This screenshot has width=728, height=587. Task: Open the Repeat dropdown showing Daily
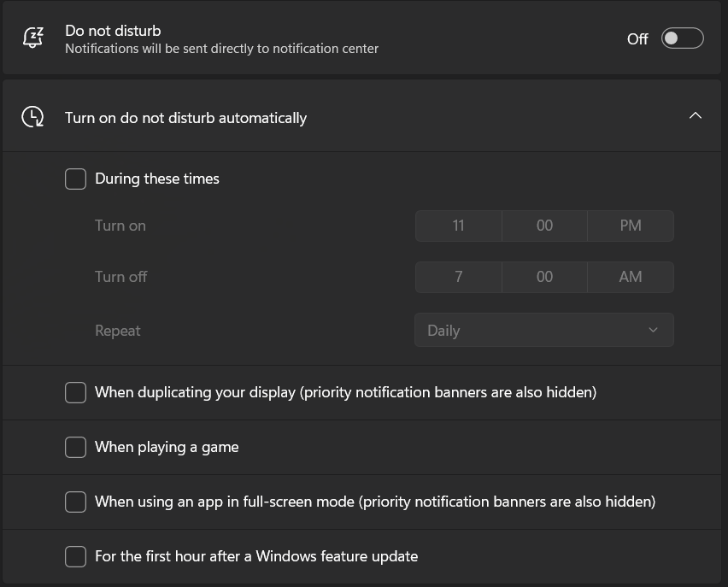(543, 330)
